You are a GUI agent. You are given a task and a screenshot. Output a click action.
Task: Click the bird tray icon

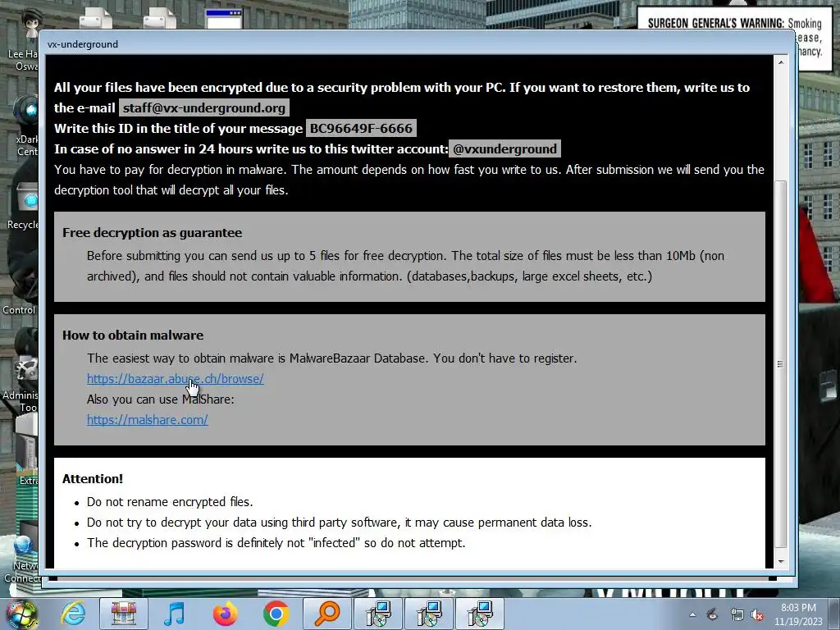712,614
